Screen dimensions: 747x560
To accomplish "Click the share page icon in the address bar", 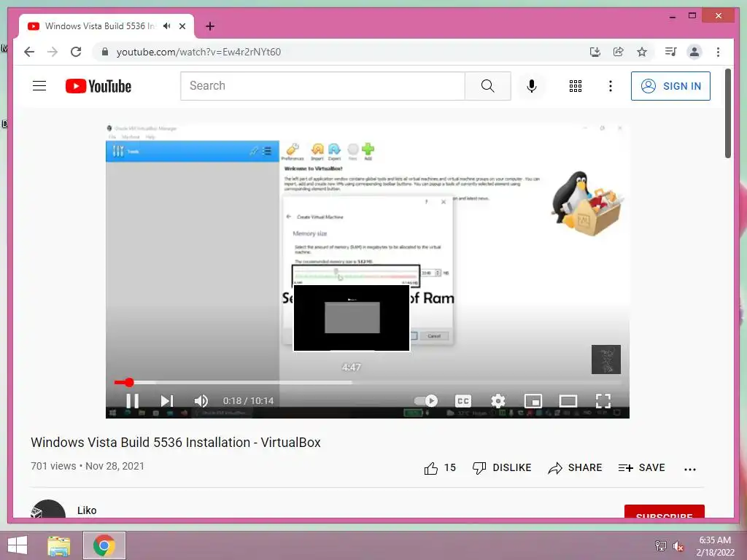I will [x=619, y=52].
